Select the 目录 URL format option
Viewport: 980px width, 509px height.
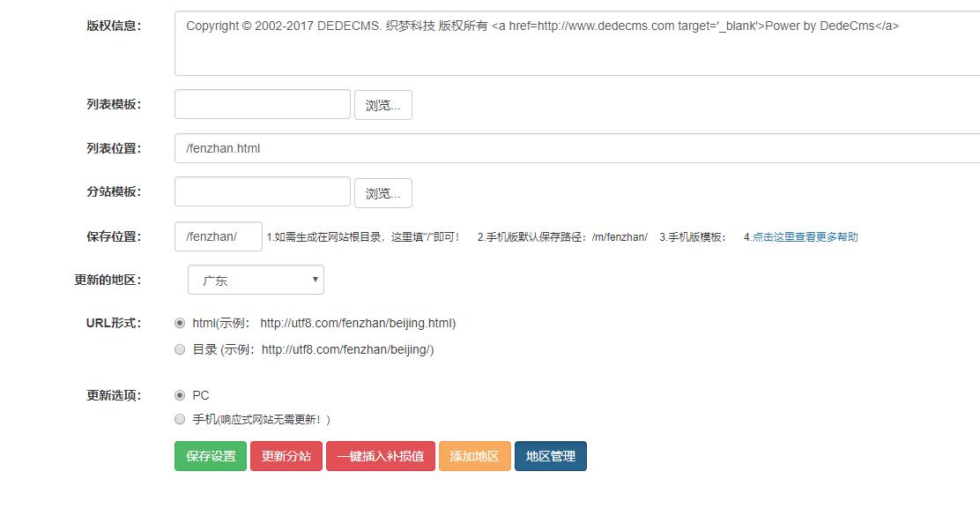(179, 349)
